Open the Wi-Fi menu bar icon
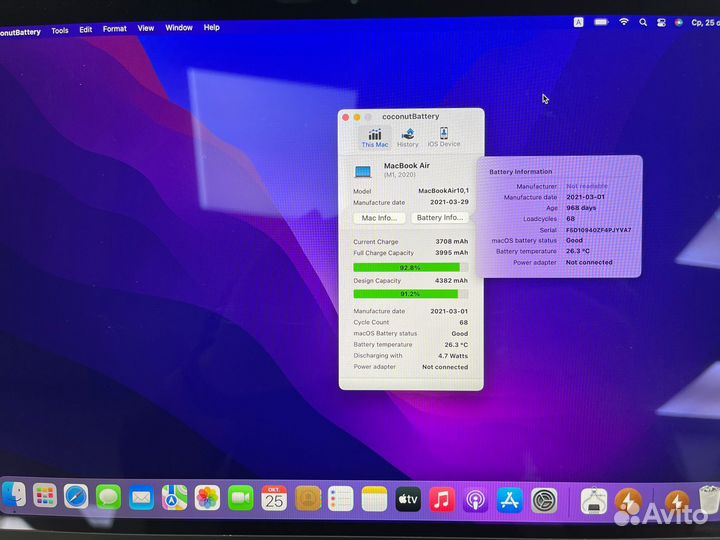Image resolution: width=720 pixels, height=540 pixels. 624,22
